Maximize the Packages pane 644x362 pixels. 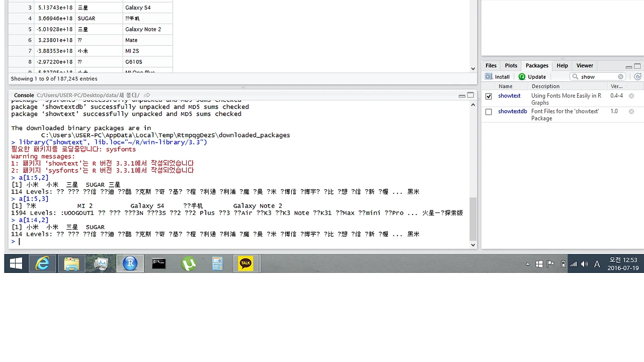click(637, 66)
